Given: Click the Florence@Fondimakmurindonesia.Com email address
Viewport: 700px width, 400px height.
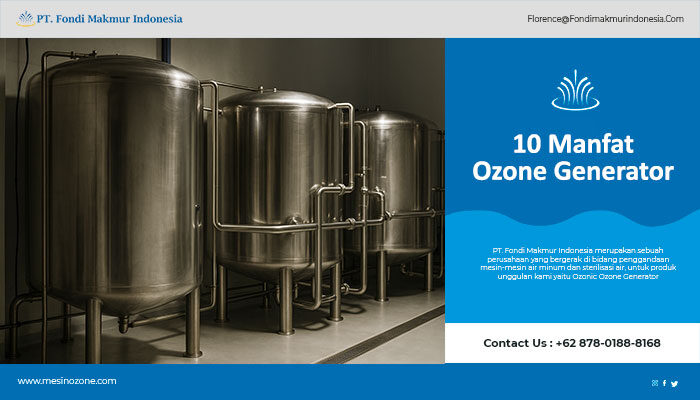Looking at the screenshot, I should click(x=605, y=19).
